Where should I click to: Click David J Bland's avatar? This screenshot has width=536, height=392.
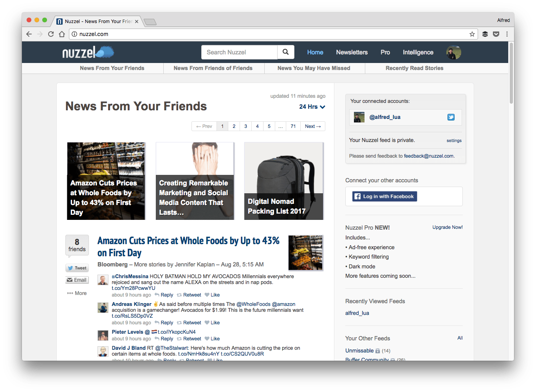click(x=103, y=351)
